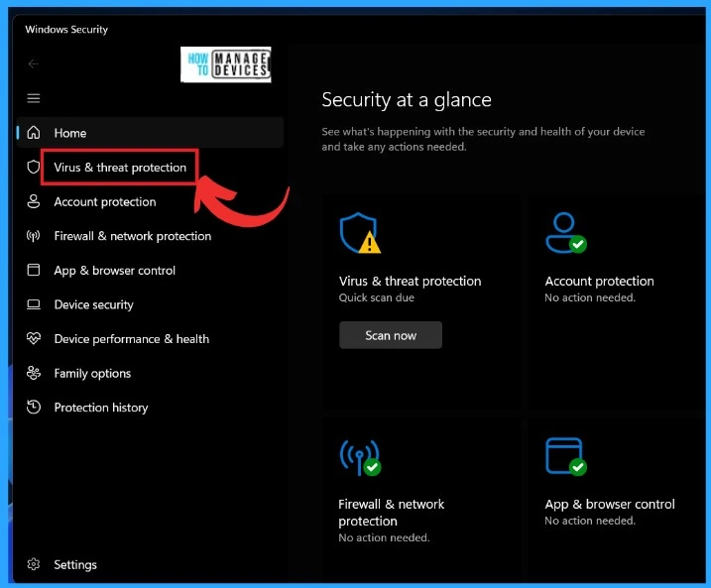The image size is (711, 588).
Task: Open the hamburger navigation menu
Action: pos(34,98)
